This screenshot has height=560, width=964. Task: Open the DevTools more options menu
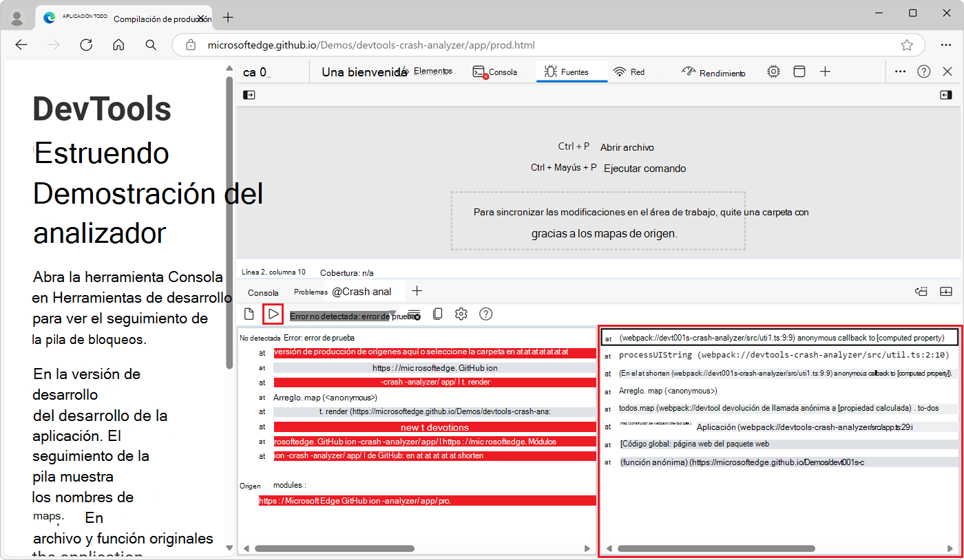pos(900,71)
